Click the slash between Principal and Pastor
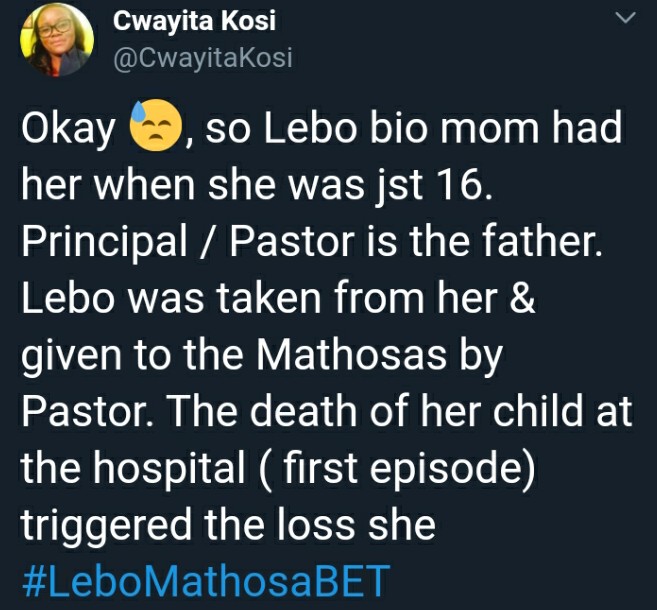 (208, 242)
